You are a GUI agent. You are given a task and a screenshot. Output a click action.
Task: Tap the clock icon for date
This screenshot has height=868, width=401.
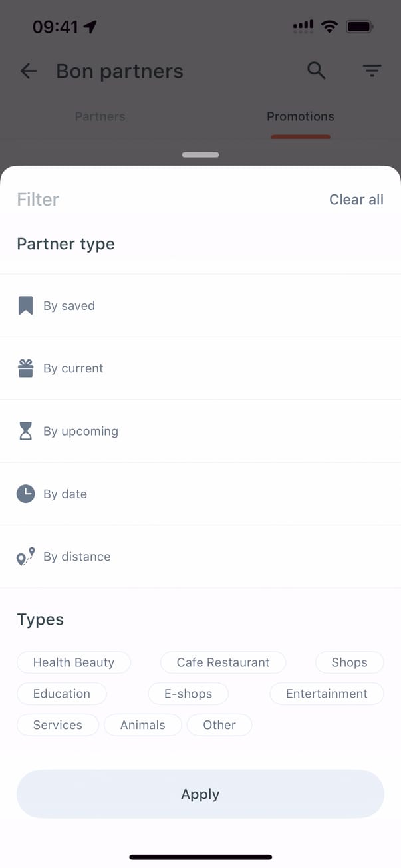[x=25, y=494]
